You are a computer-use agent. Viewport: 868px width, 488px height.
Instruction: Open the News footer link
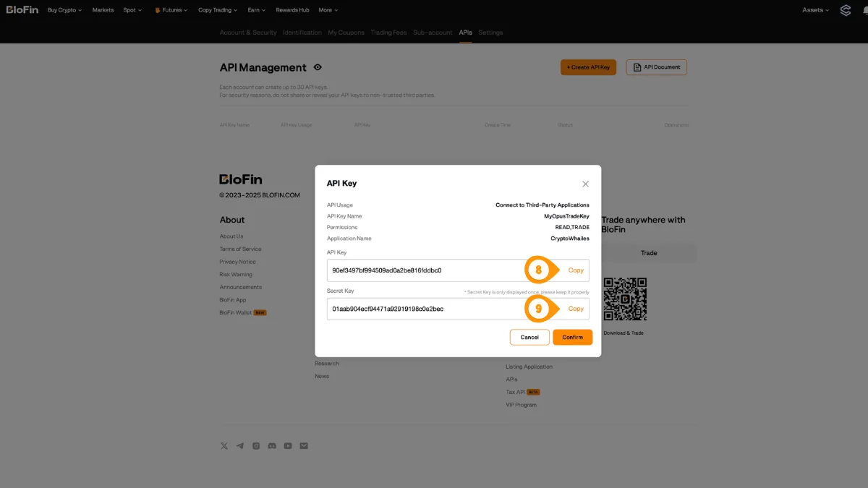tap(322, 376)
